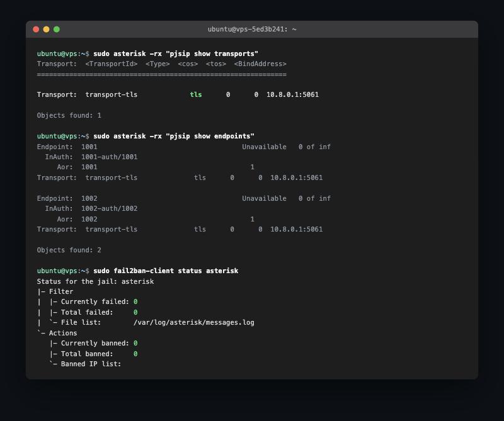
Task: Select the "Endpoint: 1001" line
Action: 67,147
